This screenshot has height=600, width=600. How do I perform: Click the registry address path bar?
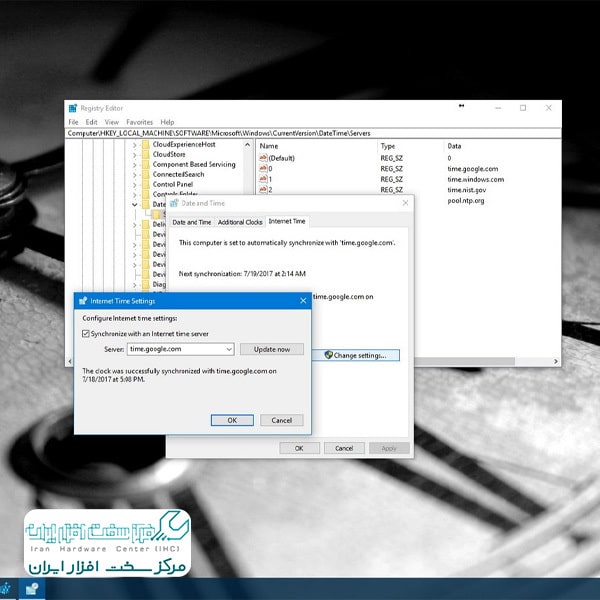313,133
